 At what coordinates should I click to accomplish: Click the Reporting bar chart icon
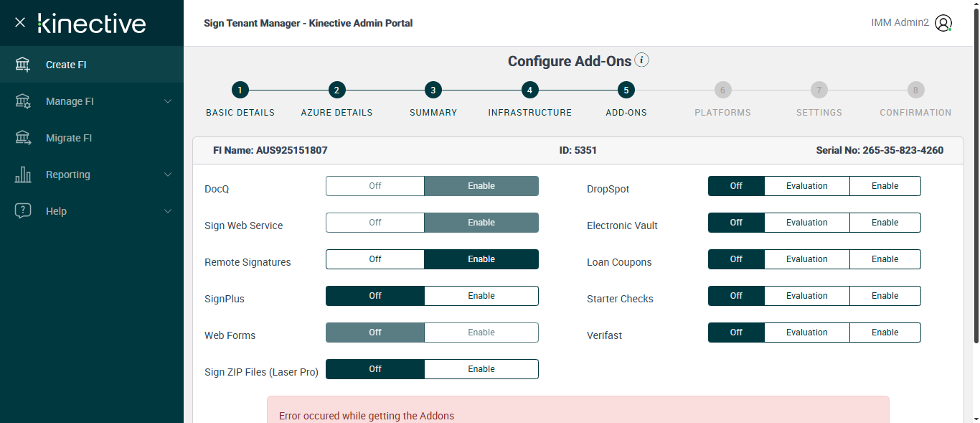click(x=23, y=175)
